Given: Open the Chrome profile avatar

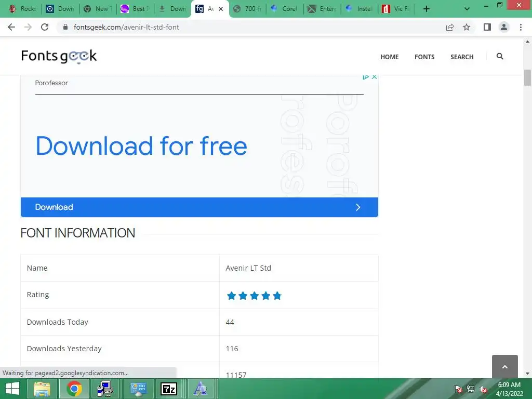Looking at the screenshot, I should [x=504, y=27].
